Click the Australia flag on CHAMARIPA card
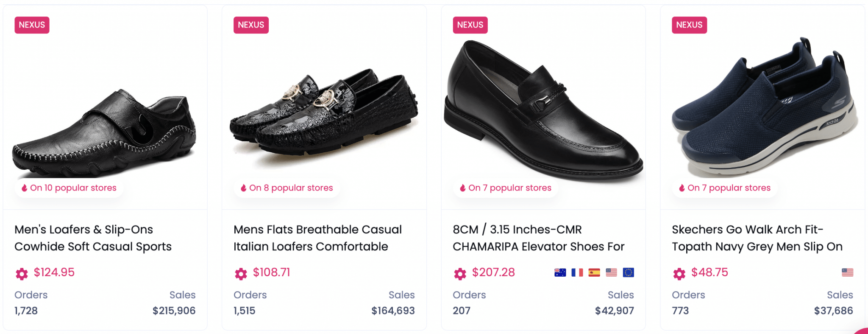Viewport: 868px width, 334px height. pos(560,272)
